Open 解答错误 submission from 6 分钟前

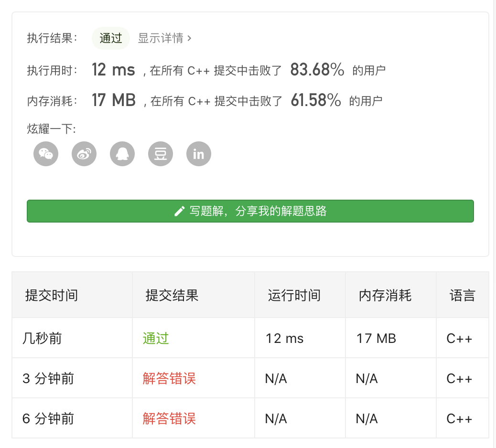coord(169,419)
